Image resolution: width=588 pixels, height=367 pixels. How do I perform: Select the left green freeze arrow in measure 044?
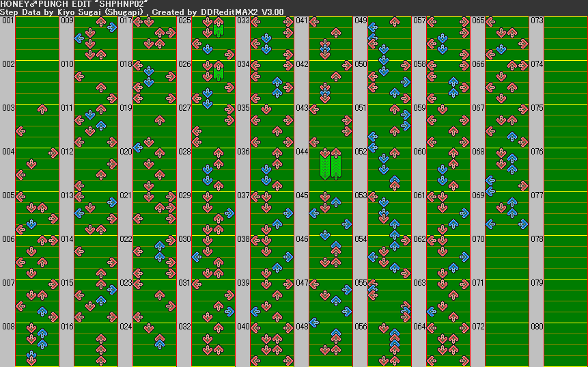[325, 165]
